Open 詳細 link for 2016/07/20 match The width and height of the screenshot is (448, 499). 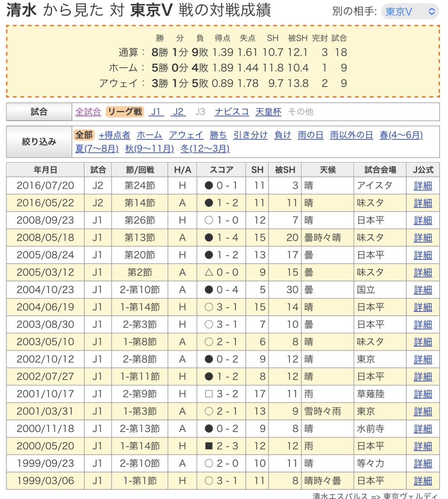click(423, 185)
